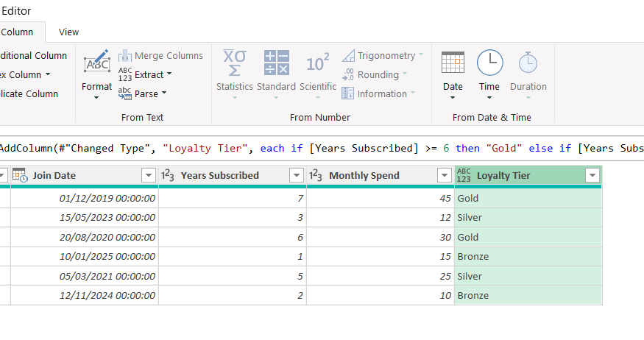Select cell 20/08/2020 00:00:00
This screenshot has width=644, height=340.
85,238
